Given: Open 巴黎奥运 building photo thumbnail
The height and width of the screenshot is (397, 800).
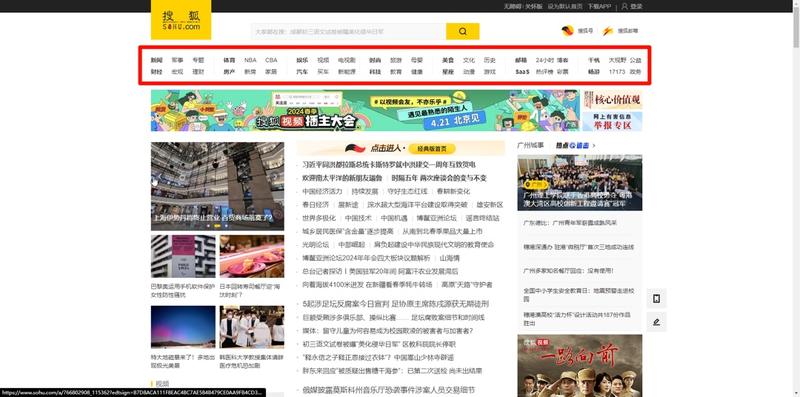Looking at the screenshot, I should [183, 256].
